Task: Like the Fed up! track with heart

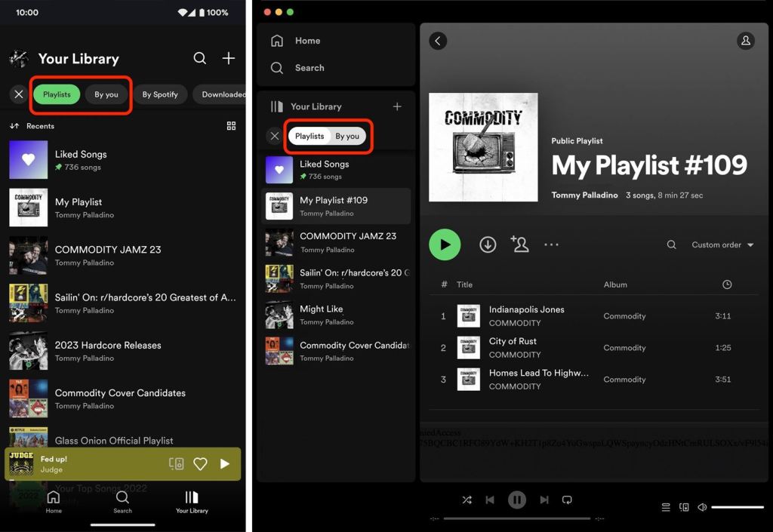Action: [x=200, y=464]
